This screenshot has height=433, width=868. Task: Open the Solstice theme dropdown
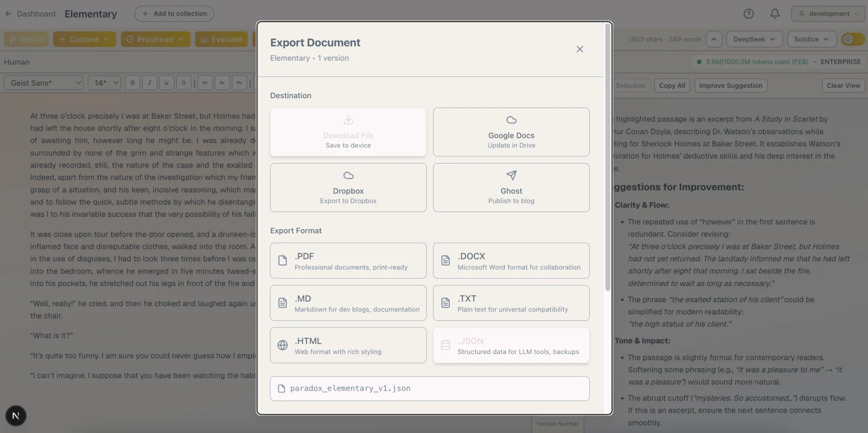point(812,39)
